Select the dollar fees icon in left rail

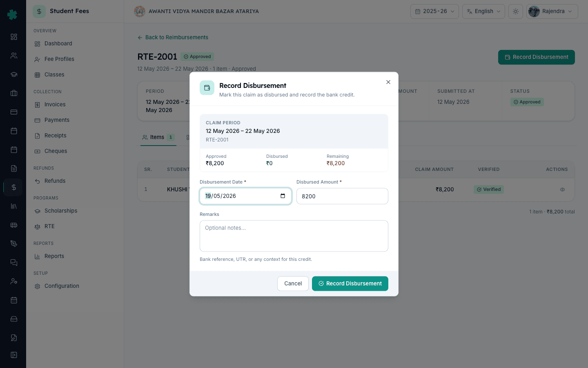pyautogui.click(x=14, y=187)
